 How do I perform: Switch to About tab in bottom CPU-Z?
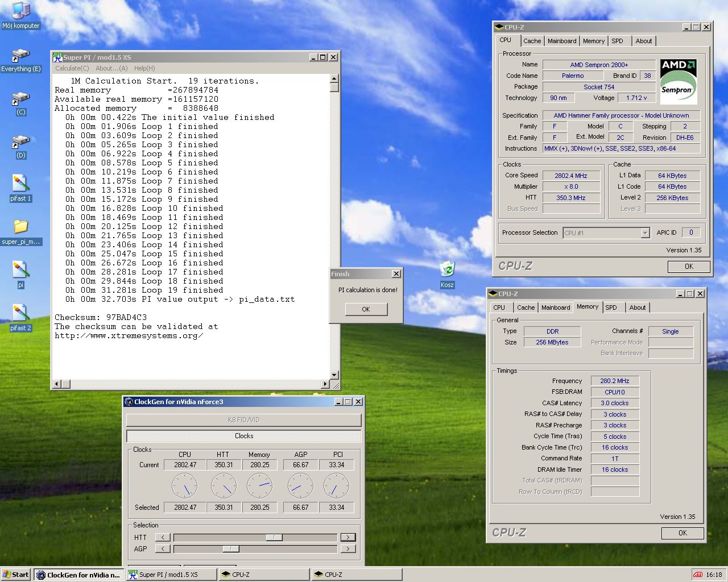(x=638, y=307)
